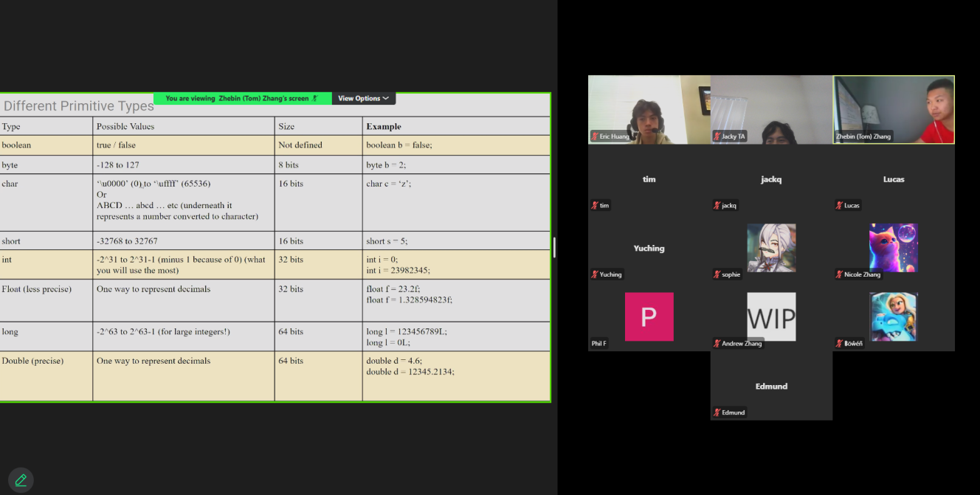Click sophie's anime avatar picture
980x495 pixels.
[771, 248]
